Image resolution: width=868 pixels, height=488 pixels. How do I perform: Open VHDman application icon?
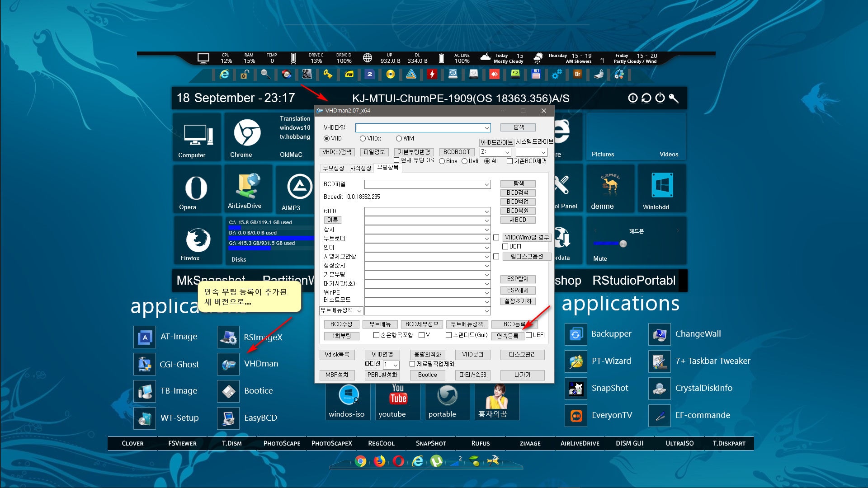pos(228,364)
